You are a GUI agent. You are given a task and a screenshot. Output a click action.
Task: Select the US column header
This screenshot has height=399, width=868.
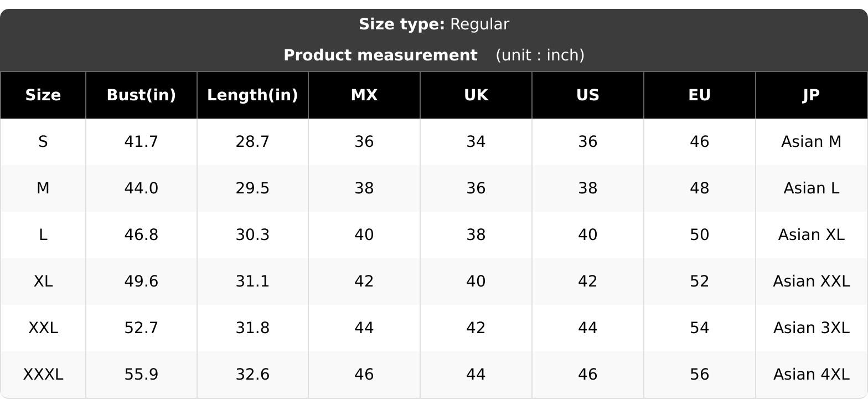point(588,95)
